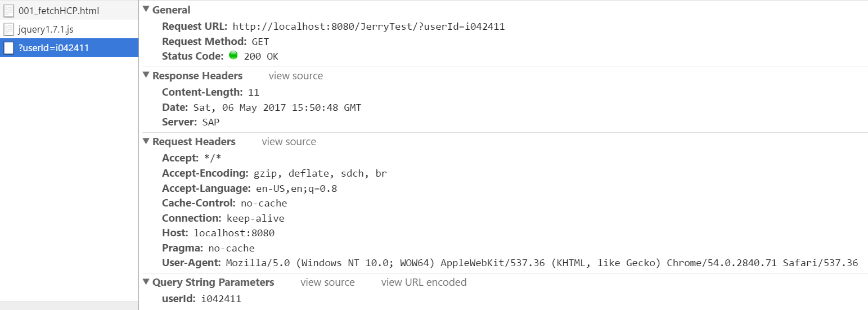Collapse the Query String Parameters section
This screenshot has width=868, height=310.
coord(146,282)
